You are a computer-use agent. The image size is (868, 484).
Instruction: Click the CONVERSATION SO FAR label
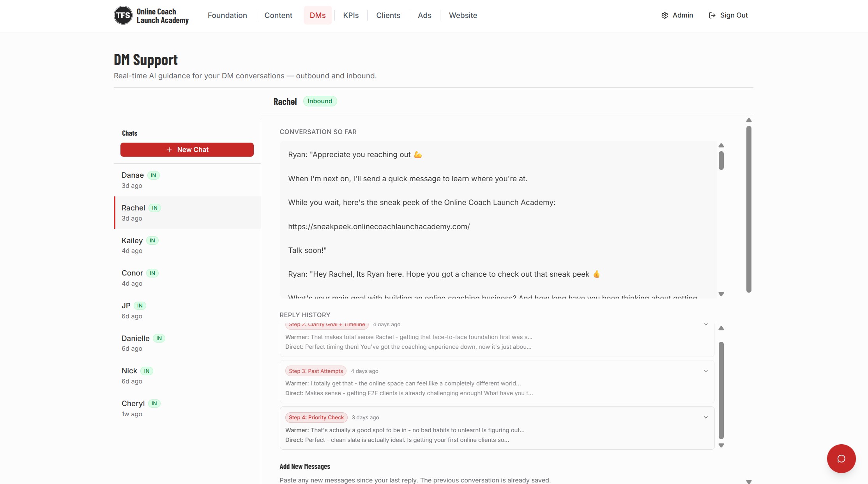pyautogui.click(x=318, y=132)
